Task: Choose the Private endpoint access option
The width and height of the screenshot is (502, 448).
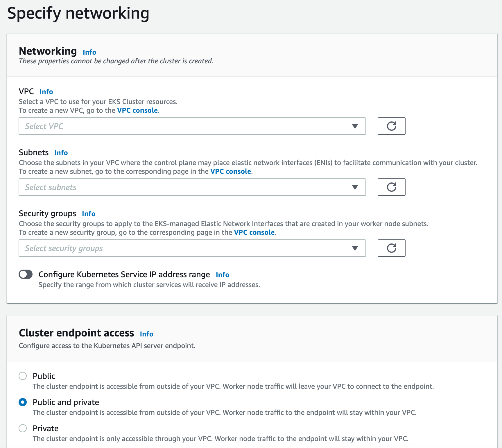Action: [23, 428]
